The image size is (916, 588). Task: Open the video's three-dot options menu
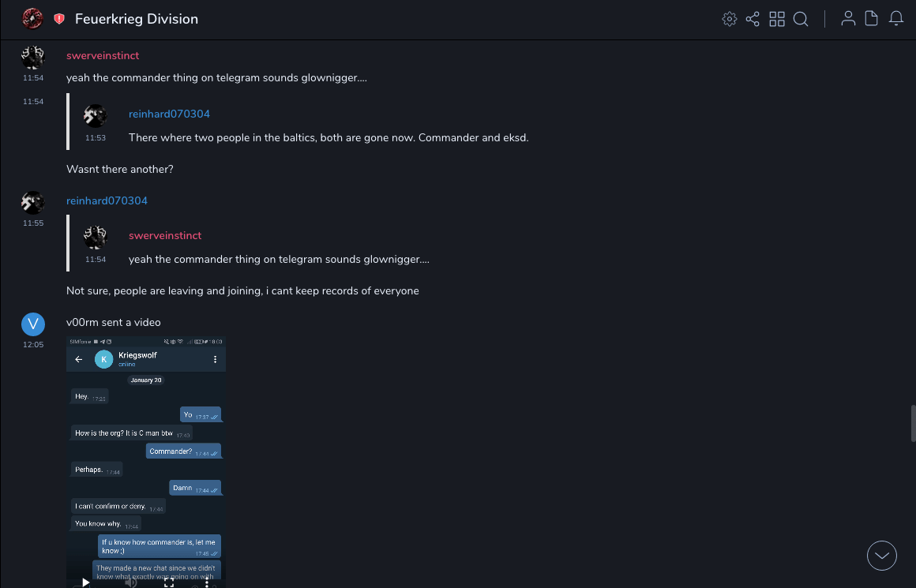[206, 582]
